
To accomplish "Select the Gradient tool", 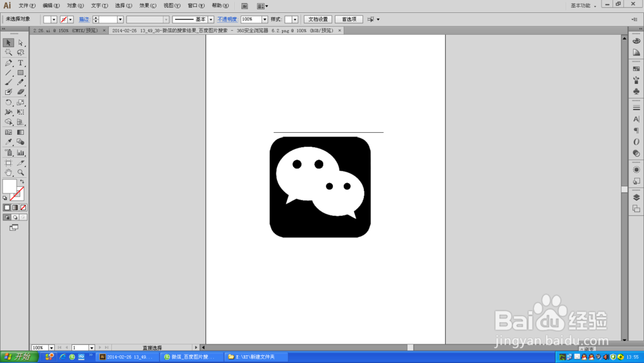I will 21,132.
